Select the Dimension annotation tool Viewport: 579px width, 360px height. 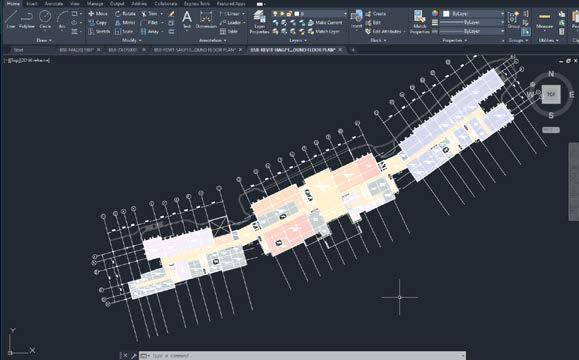pos(206,20)
